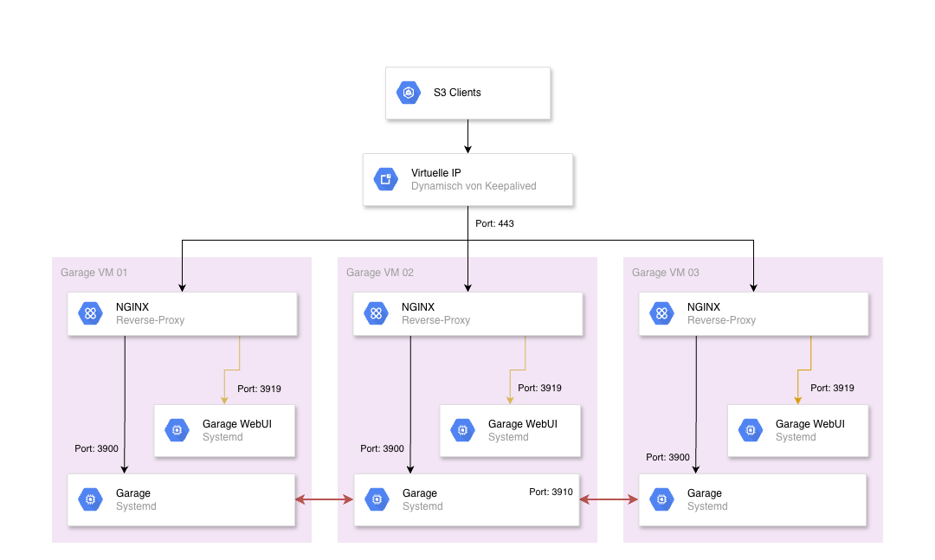
Task: Select the NGINX icon in Garage VM 02
Action: (376, 313)
